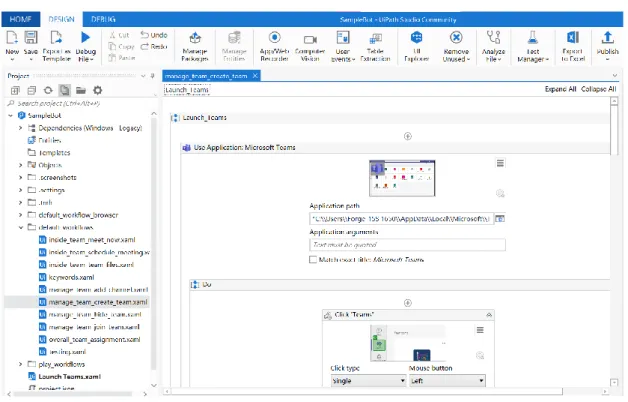This screenshot has width=628, height=402.
Task: Start App/Web Recorder
Action: pos(274,46)
